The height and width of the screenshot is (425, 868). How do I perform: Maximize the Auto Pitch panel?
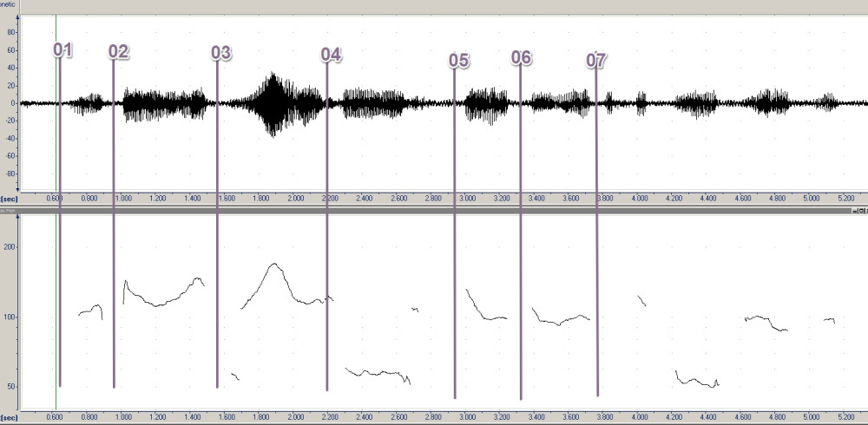pos(859,211)
